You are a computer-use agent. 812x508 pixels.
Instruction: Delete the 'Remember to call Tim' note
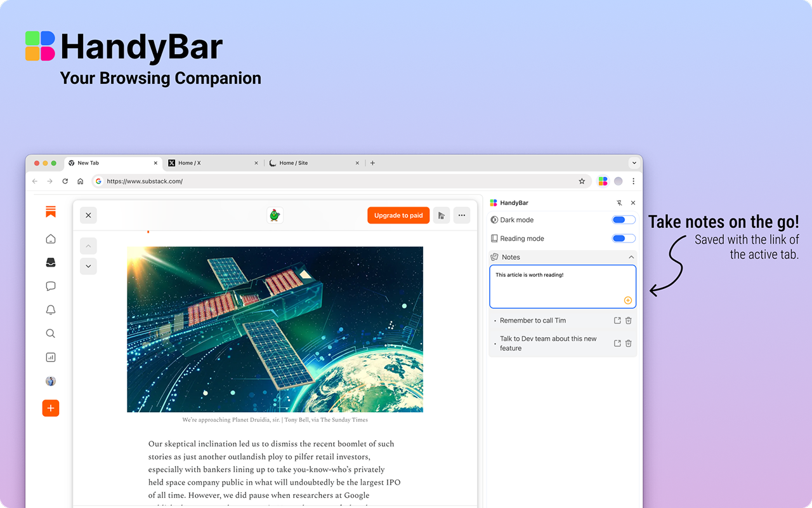628,321
